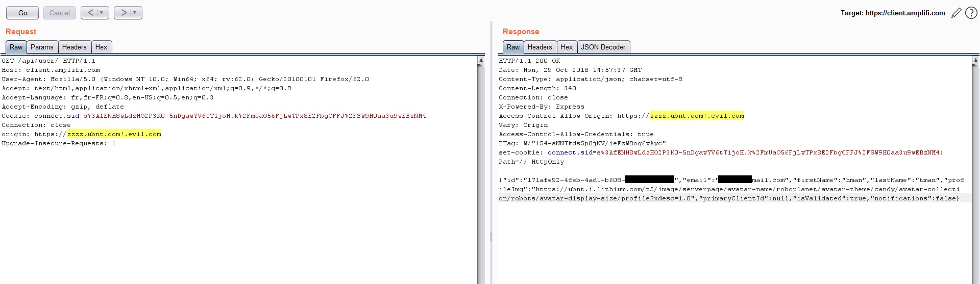980x284 pixels.
Task: Open the back history dropdown arrow
Action: tap(102, 13)
